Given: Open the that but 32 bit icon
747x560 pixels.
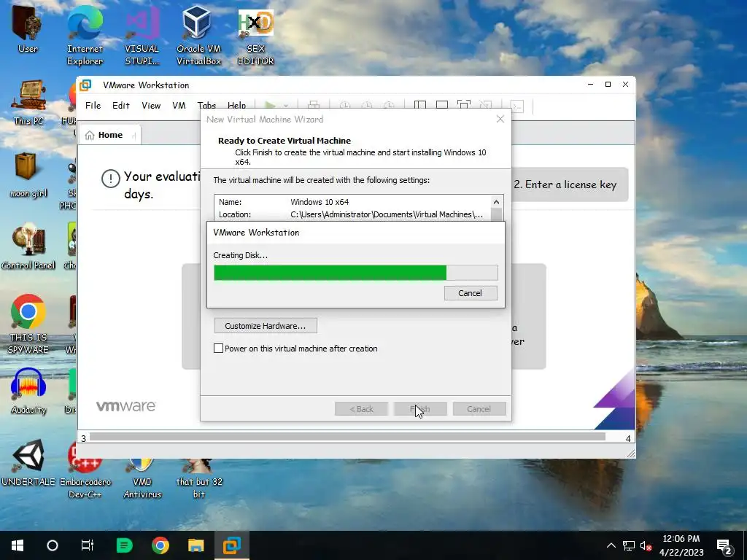Looking at the screenshot, I should pyautogui.click(x=199, y=478).
